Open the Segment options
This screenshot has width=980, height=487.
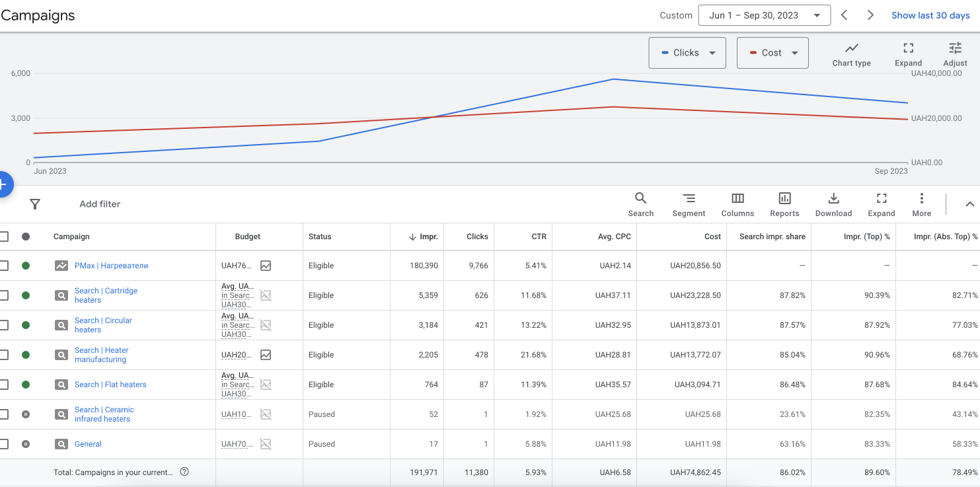(689, 204)
